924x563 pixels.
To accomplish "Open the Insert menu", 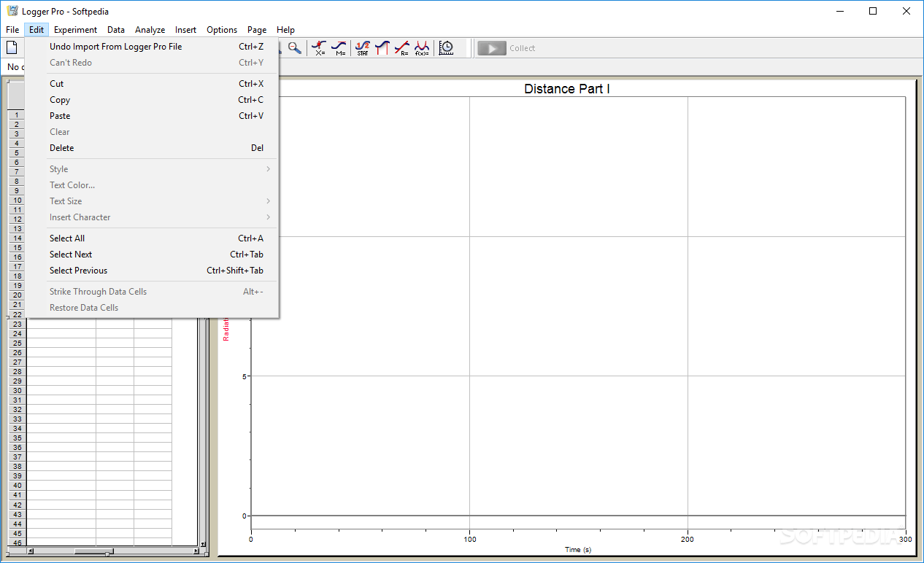I will pyautogui.click(x=185, y=30).
